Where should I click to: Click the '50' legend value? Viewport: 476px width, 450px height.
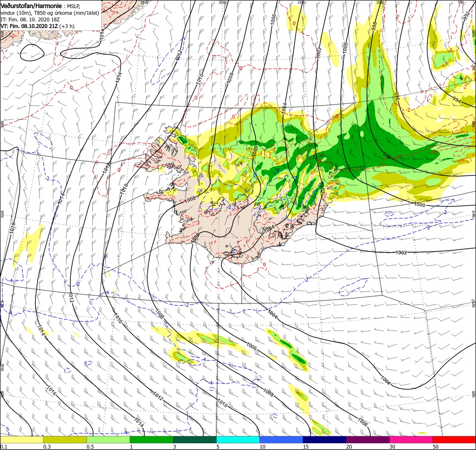(436, 447)
